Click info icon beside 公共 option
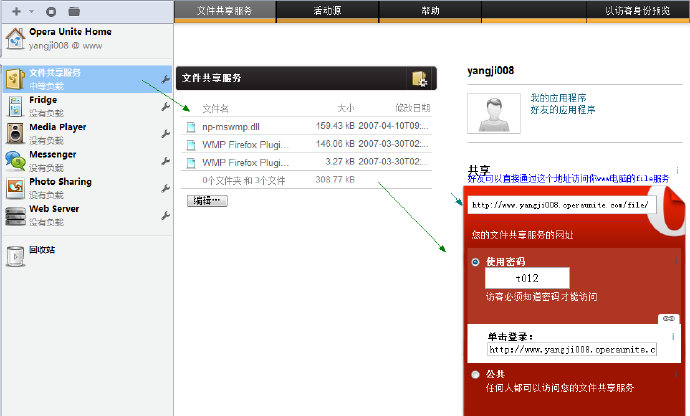690x416 pixels. pyautogui.click(x=675, y=374)
